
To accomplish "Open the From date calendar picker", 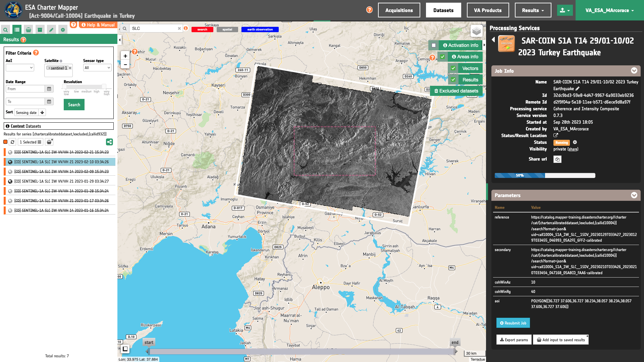I will point(49,89).
